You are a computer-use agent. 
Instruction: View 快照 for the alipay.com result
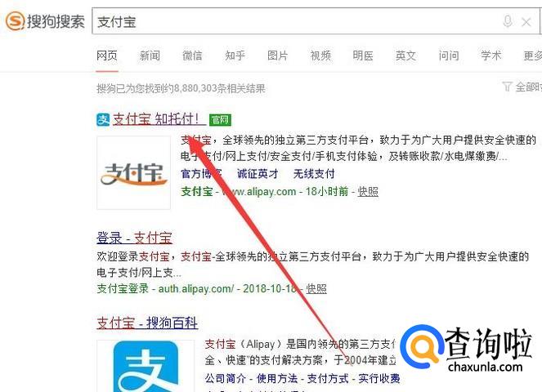click(x=368, y=191)
